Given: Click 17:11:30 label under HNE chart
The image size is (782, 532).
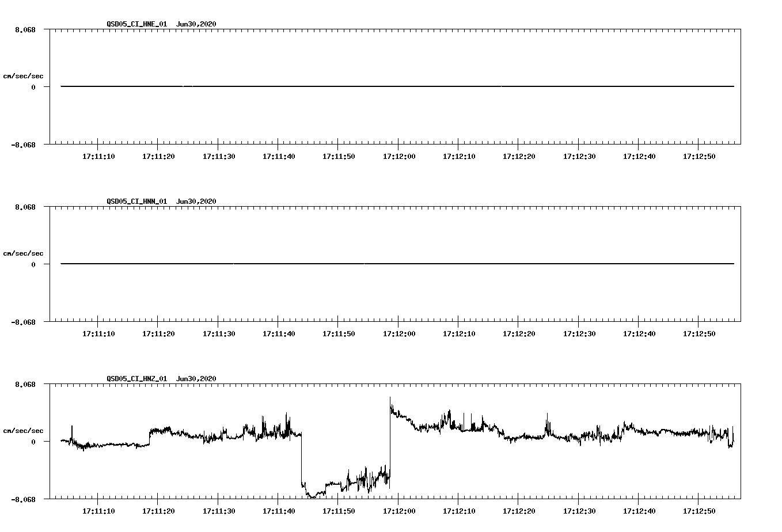Looking at the screenshot, I should coord(219,157).
